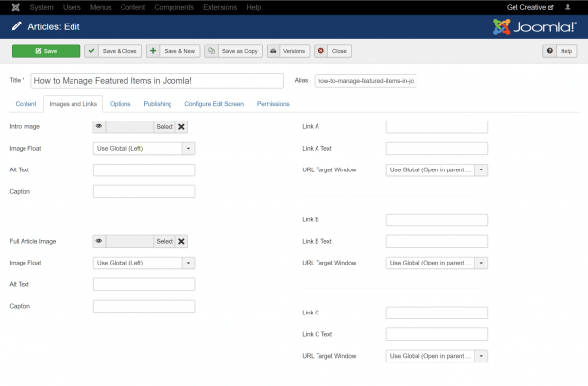The height and width of the screenshot is (386, 588).
Task: Click the Full Article Image Alt Text field
Action: (144, 284)
